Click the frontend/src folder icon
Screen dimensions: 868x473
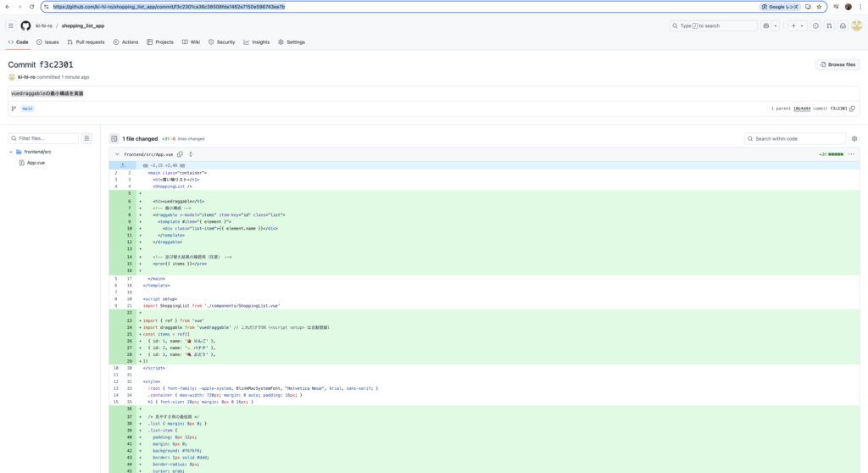pyautogui.click(x=19, y=152)
